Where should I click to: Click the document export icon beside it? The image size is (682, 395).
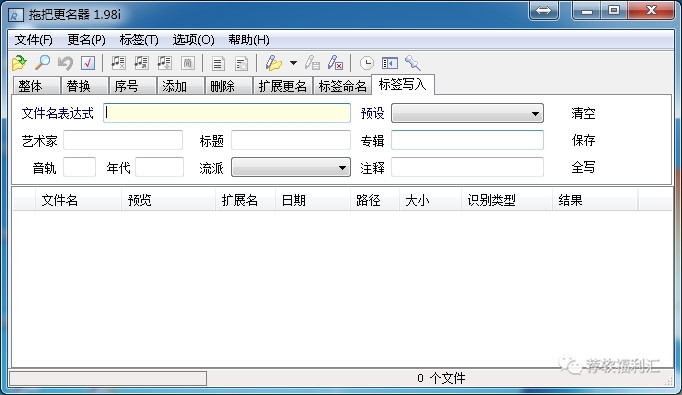[x=241, y=64]
